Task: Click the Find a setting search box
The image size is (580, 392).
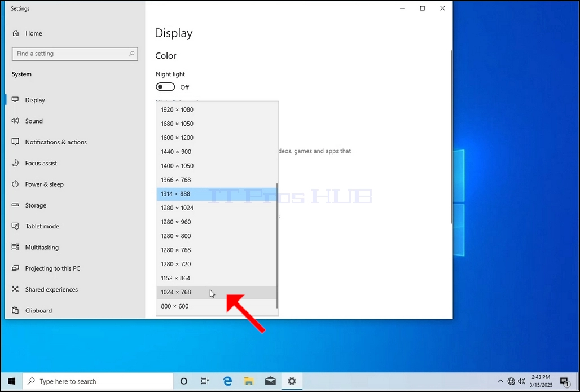Action: tap(74, 54)
